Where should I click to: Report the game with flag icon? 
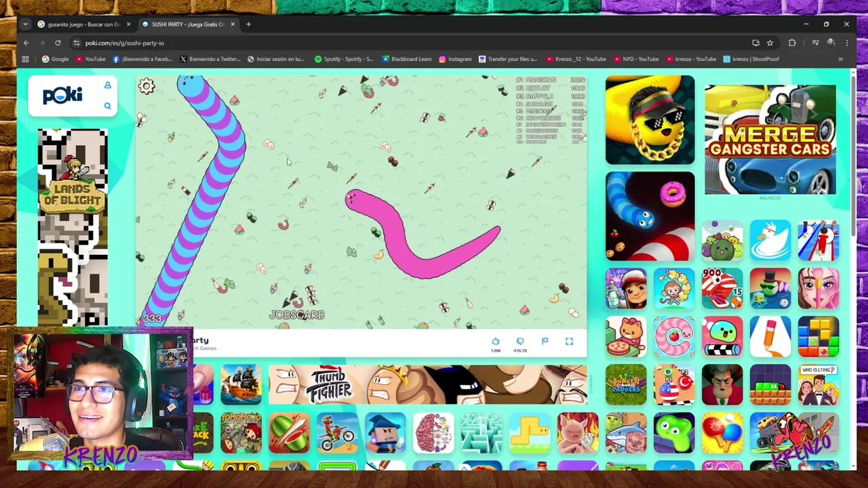point(545,342)
